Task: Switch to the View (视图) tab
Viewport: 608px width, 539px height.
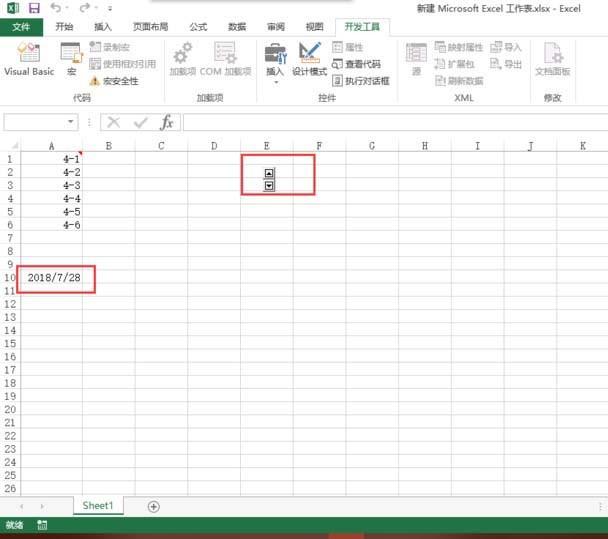Action: [314, 27]
